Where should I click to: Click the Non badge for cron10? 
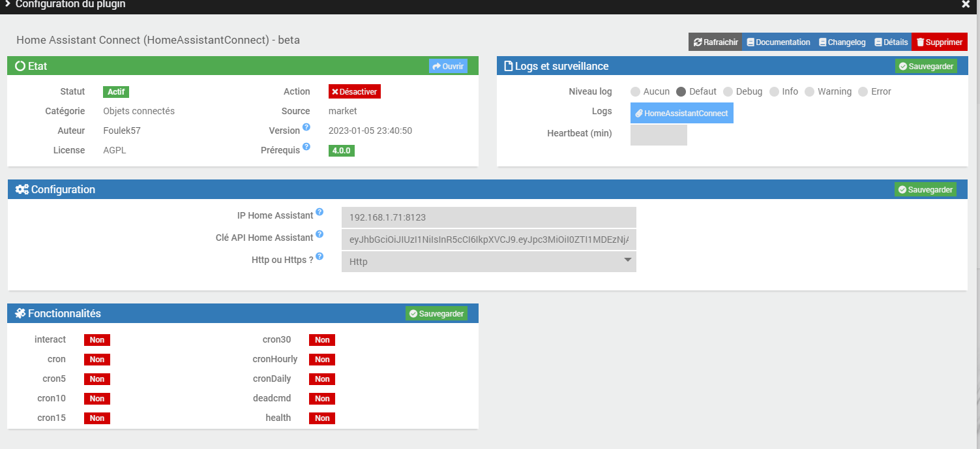point(97,398)
